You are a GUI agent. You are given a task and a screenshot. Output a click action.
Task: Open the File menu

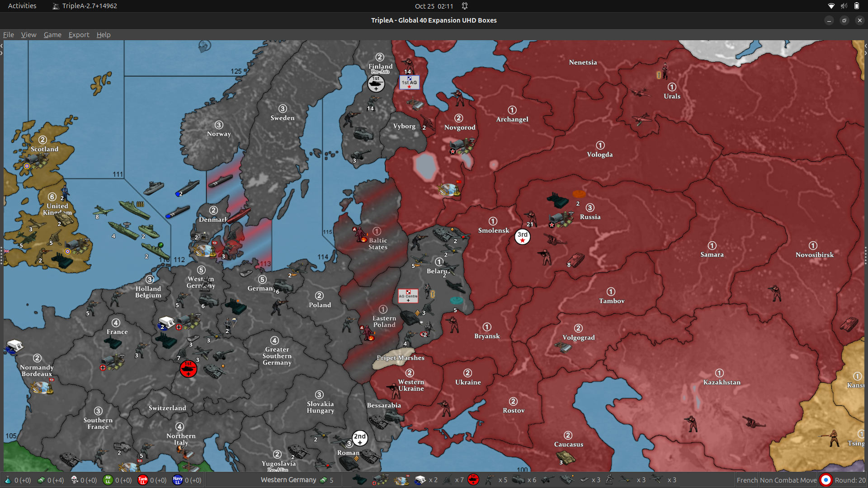(8, 35)
